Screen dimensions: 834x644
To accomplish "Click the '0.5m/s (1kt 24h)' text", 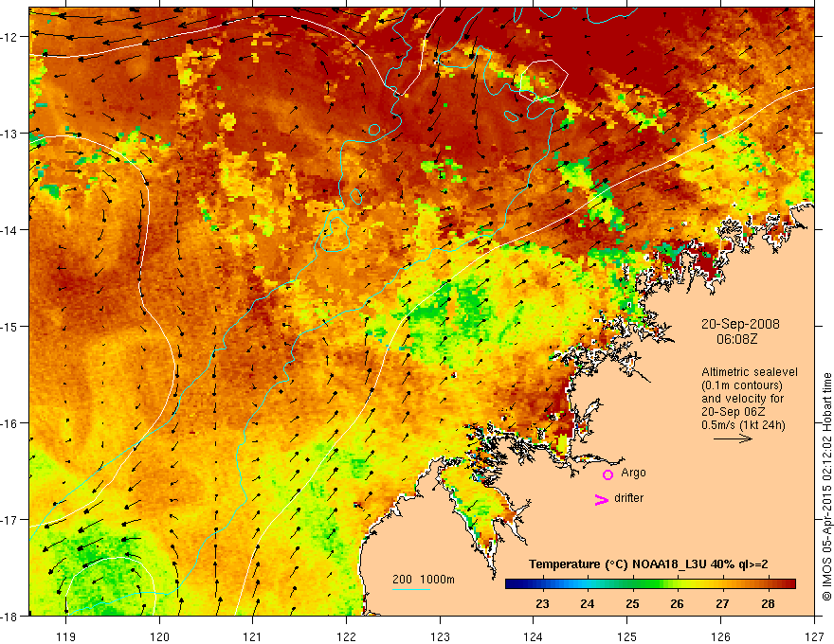I will pyautogui.click(x=743, y=425).
